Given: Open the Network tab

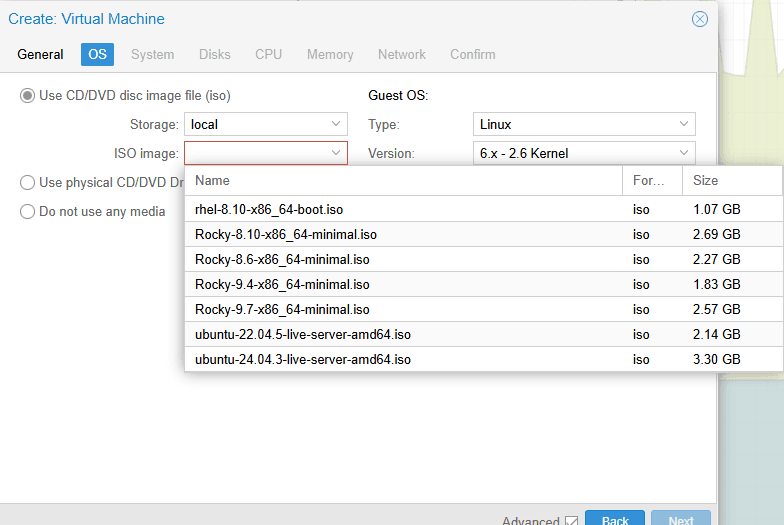Looking at the screenshot, I should pos(402,54).
